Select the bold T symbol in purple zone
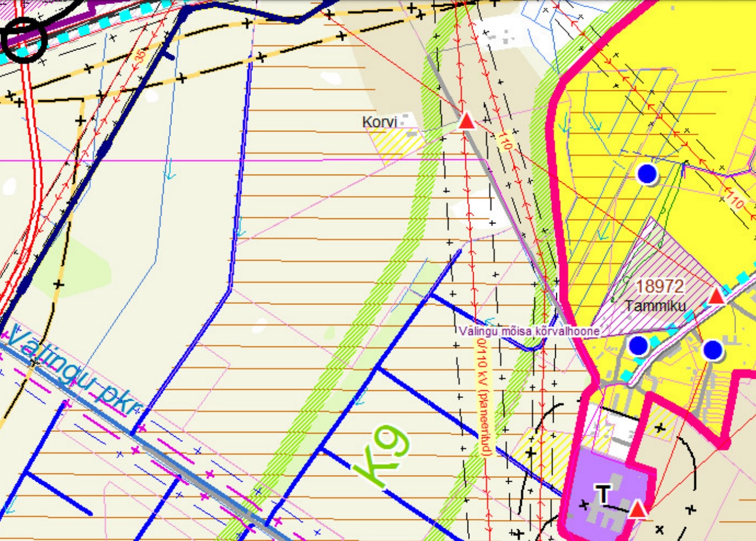 (602, 493)
